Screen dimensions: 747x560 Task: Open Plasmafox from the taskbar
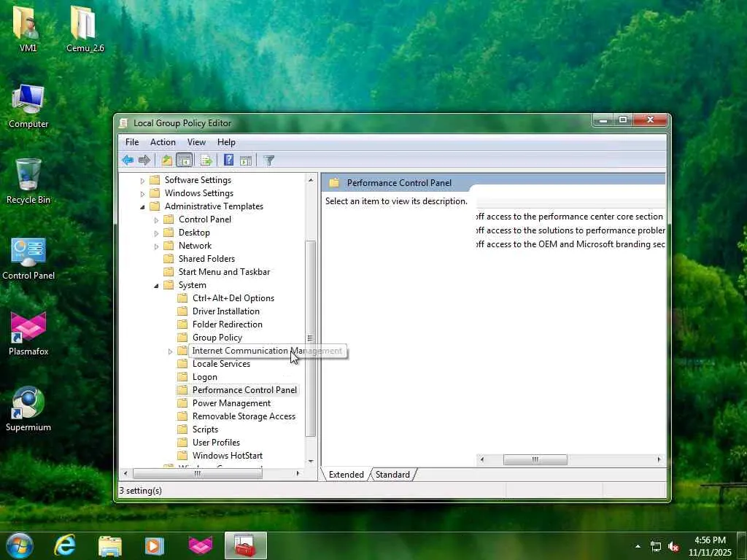pyautogui.click(x=200, y=545)
